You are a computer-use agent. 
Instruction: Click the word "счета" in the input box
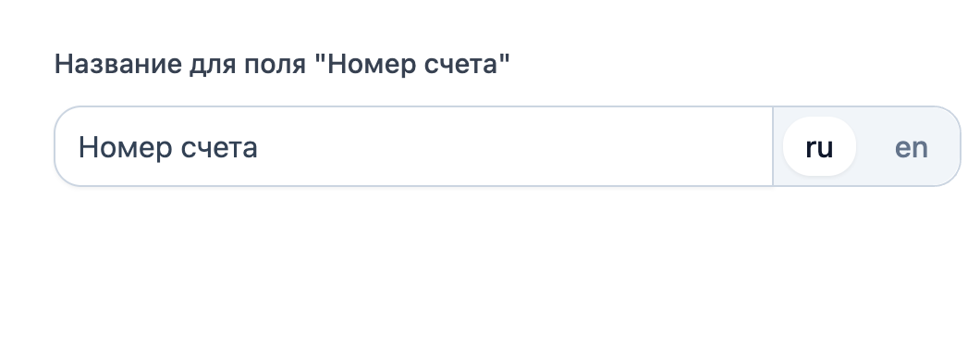click(x=219, y=148)
